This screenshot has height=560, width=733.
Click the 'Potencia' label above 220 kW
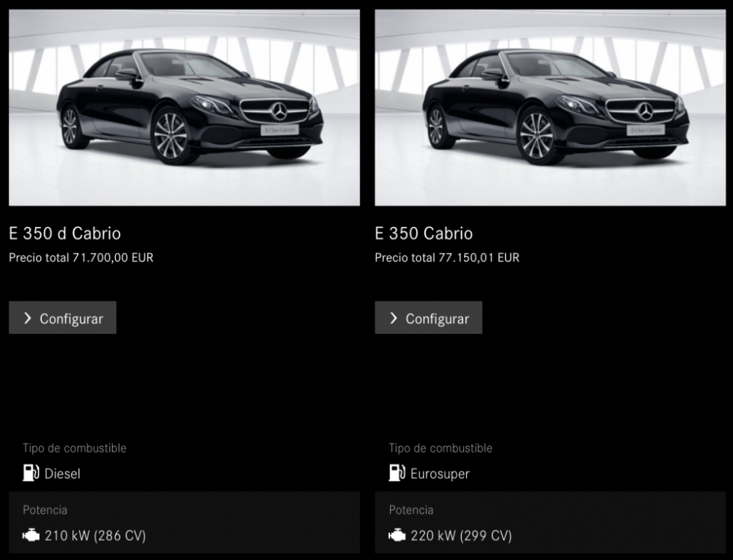click(411, 509)
